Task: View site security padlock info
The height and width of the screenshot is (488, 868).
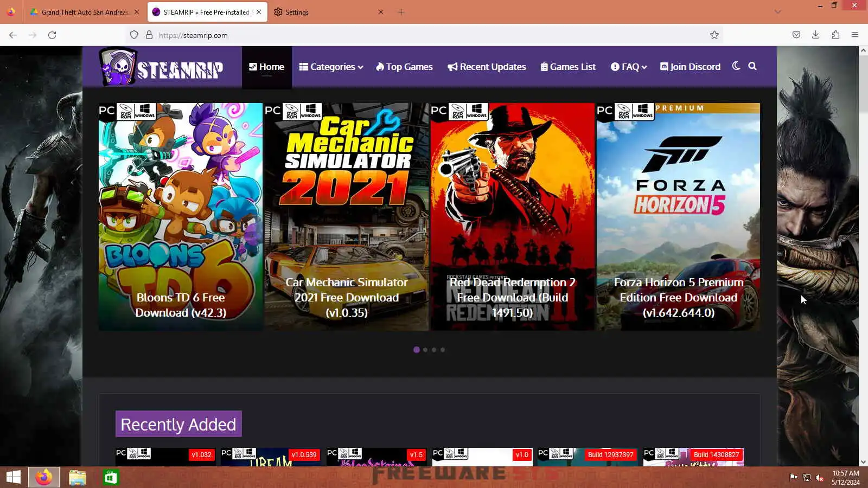Action: tap(149, 35)
